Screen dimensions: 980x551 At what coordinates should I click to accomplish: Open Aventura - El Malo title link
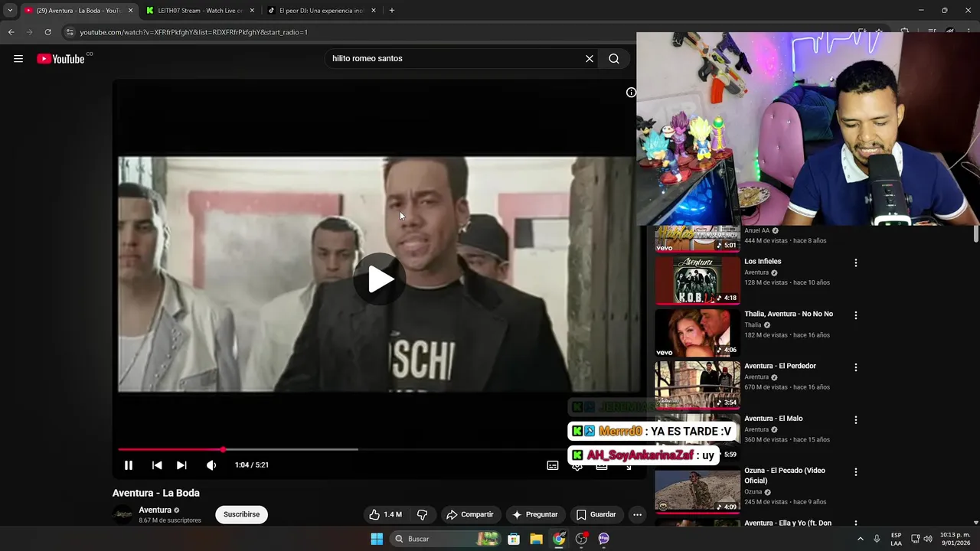click(773, 419)
